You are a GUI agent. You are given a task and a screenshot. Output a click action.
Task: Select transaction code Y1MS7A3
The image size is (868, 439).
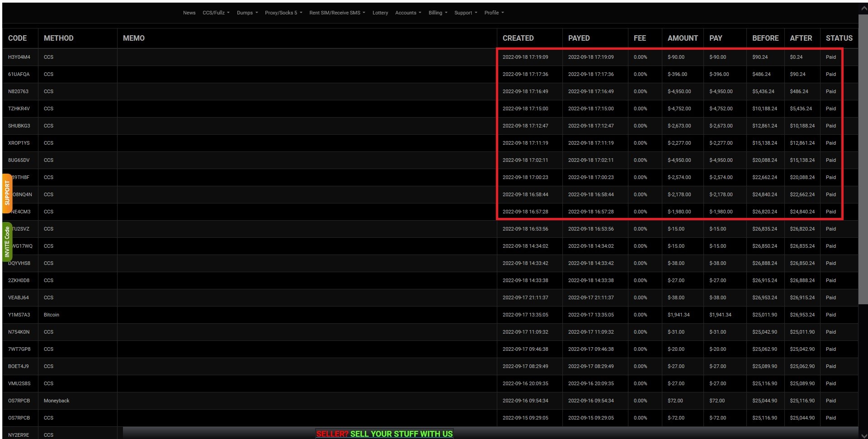pos(19,315)
